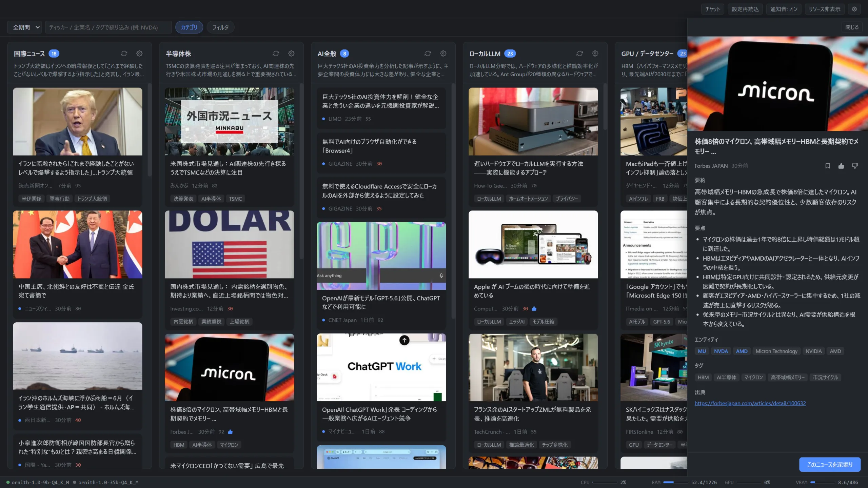The height and width of the screenshot is (488, 868).
Task: Toggle the フィルタ pill
Action: click(x=220, y=27)
